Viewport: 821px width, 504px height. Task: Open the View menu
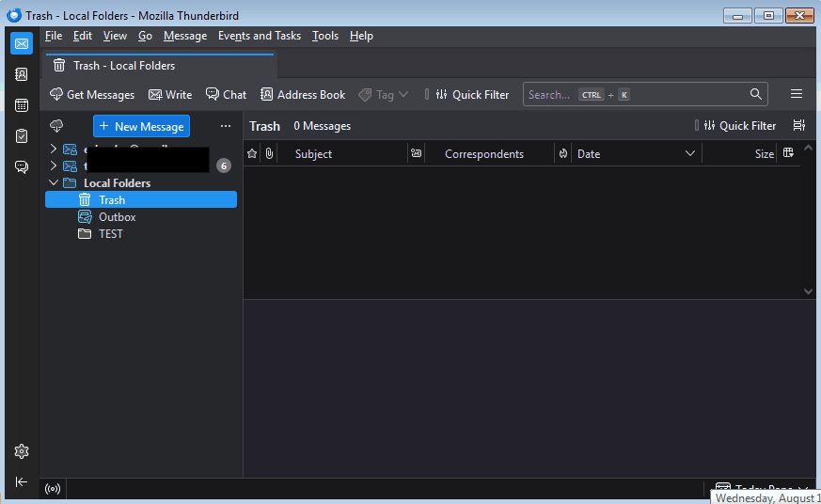point(115,36)
